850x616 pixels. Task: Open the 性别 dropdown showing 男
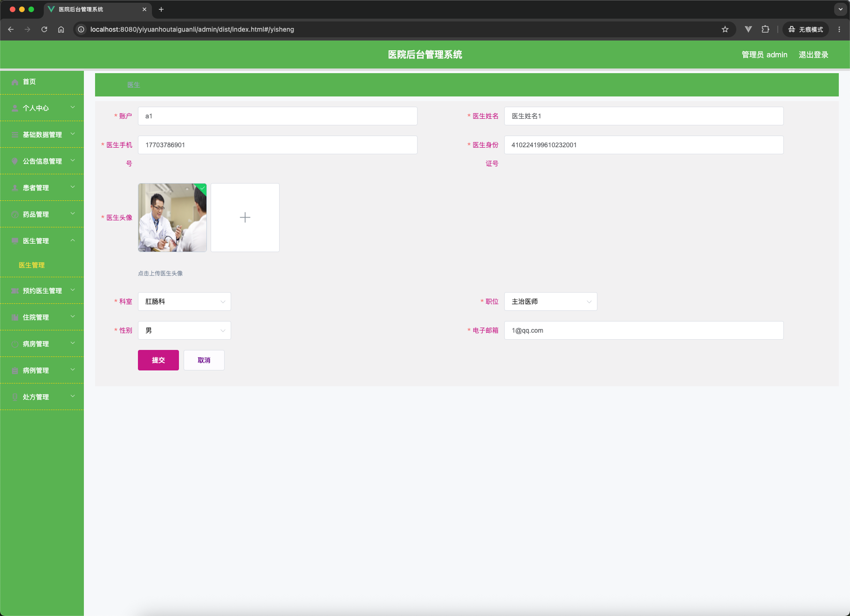tap(185, 330)
